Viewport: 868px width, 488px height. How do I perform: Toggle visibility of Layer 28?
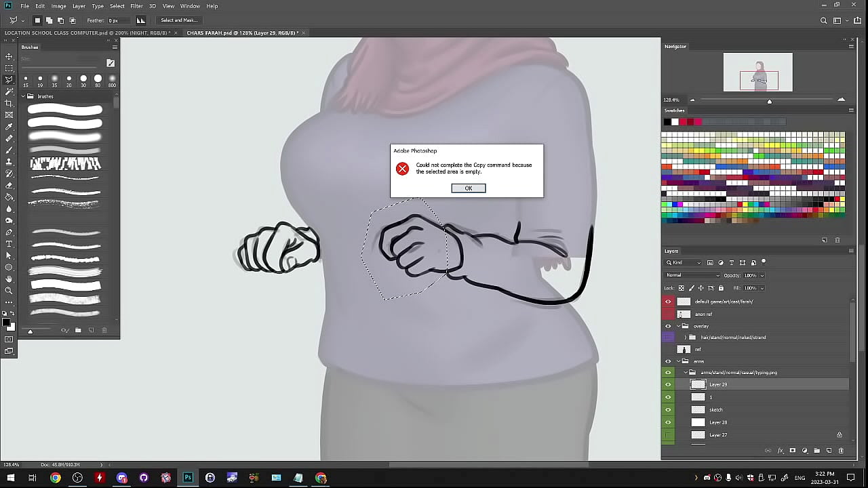pos(668,422)
